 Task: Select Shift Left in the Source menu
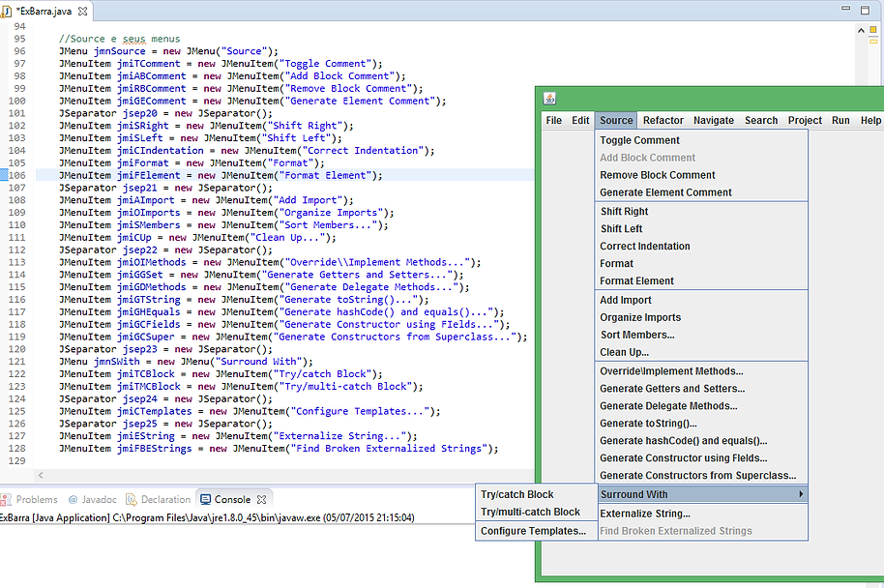pos(701,229)
